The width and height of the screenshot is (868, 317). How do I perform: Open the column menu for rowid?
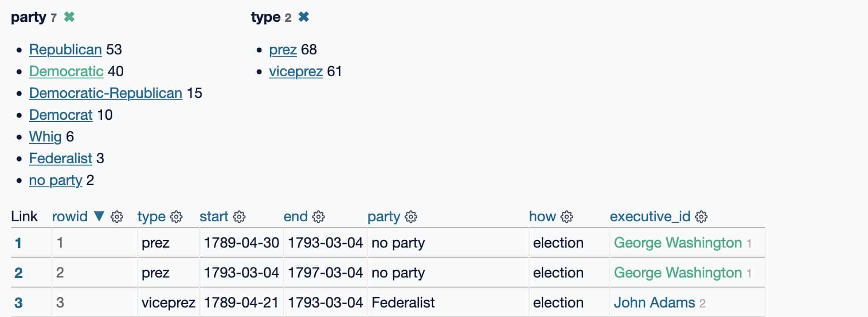click(x=117, y=217)
